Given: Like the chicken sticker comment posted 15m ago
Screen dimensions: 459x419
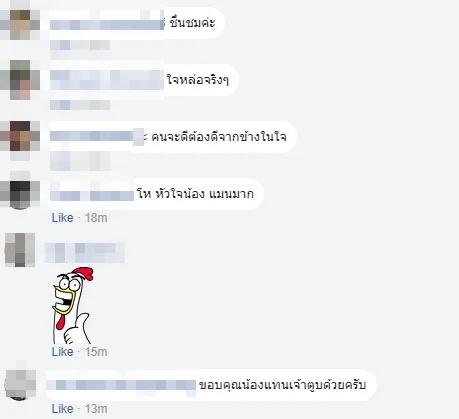Looking at the screenshot, I should 62,352.
